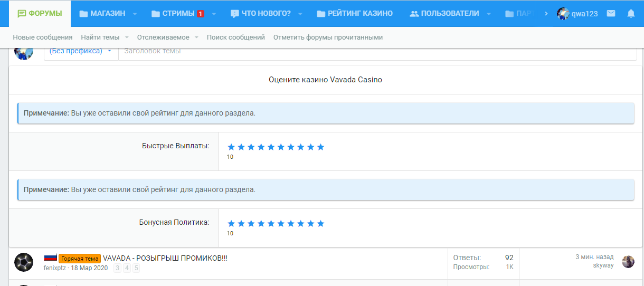The image size is (644, 286).
Task: Expand the МАГАЗИН dropdown arrow
Action: coord(135,14)
